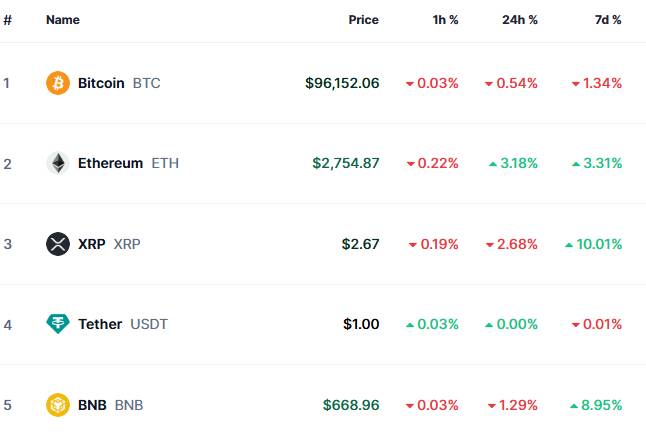Image resolution: width=646 pixels, height=438 pixels.
Task: Click Bitcoin's price $96,152.06
Action: [342, 83]
